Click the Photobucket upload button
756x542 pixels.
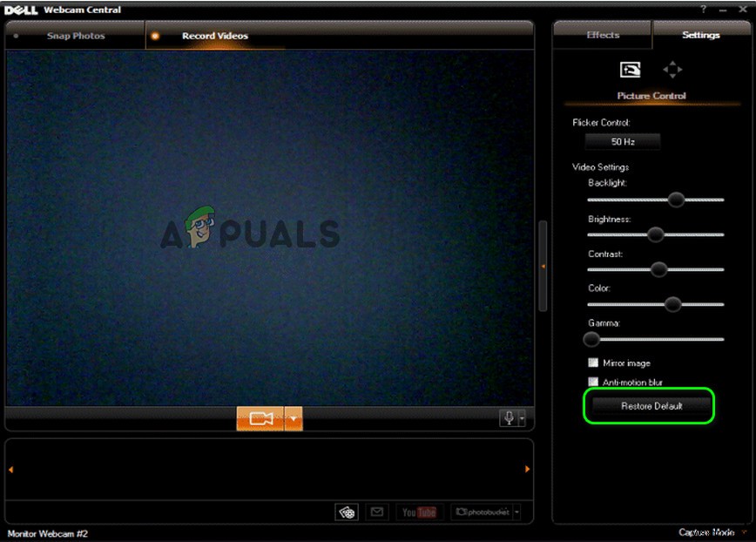coord(483,512)
